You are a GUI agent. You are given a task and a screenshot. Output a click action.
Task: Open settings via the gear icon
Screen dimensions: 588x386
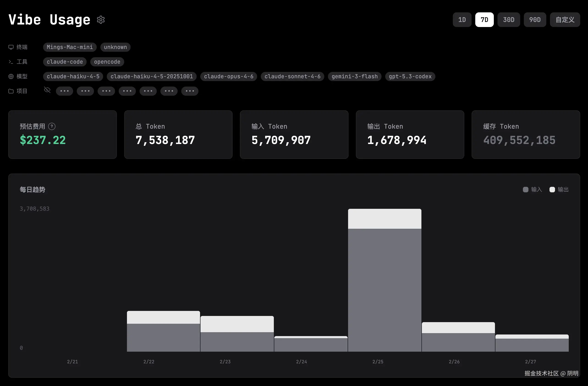point(101,20)
